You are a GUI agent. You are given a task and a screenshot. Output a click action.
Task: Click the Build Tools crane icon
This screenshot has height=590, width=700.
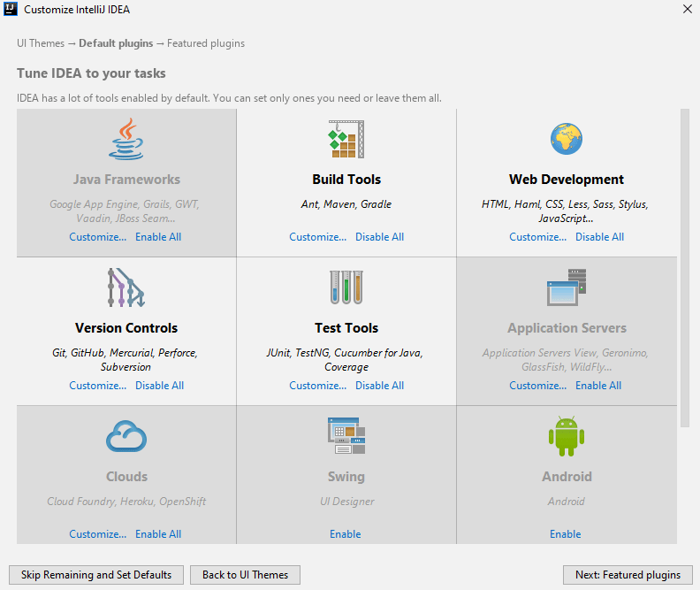pos(346,139)
